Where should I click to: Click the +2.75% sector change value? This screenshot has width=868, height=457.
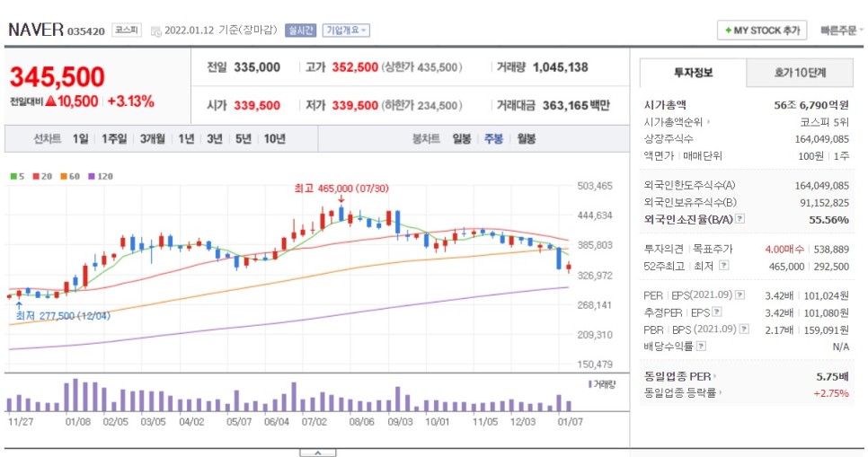pyautogui.click(x=831, y=393)
